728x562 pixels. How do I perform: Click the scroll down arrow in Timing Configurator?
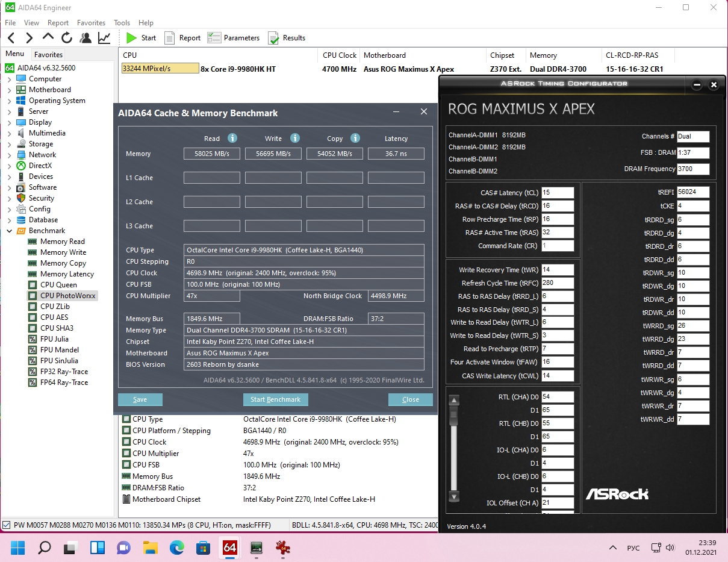coord(455,497)
